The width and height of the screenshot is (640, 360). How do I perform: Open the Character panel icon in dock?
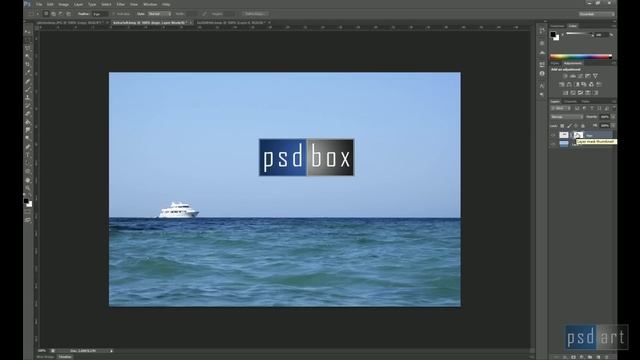[x=542, y=86]
